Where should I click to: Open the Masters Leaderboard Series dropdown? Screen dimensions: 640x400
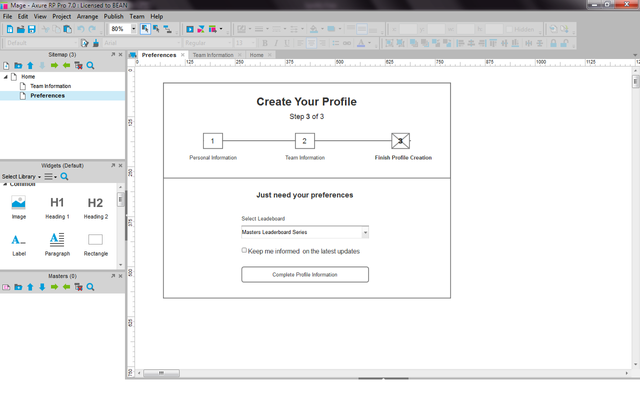(x=365, y=233)
